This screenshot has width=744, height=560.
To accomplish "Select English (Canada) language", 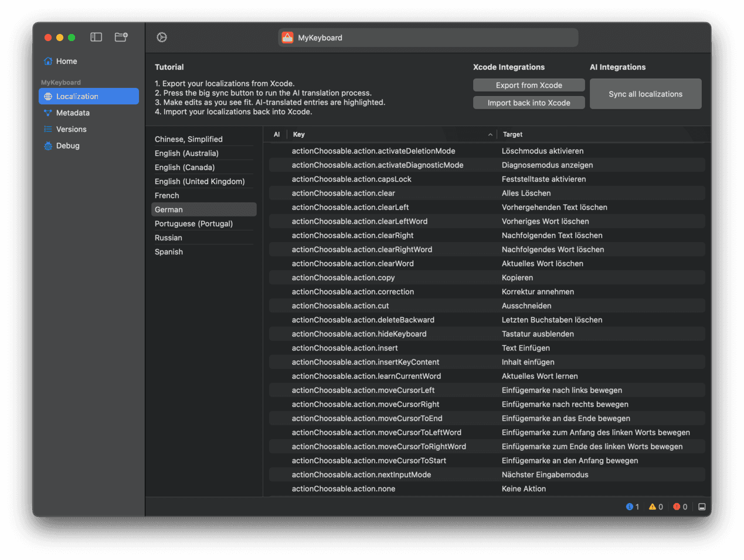I will coord(203,167).
